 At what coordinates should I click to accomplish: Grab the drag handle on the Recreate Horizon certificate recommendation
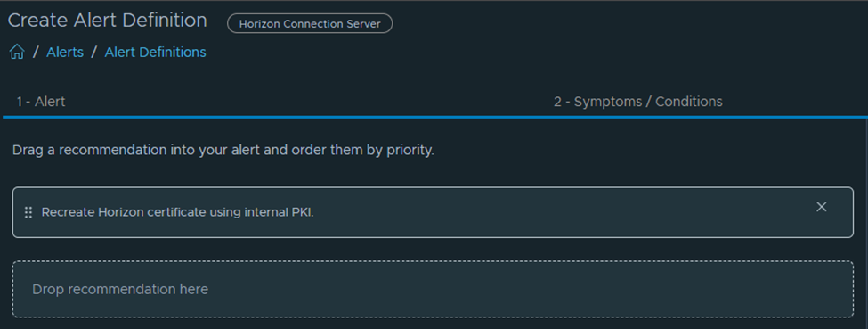pyautogui.click(x=28, y=212)
